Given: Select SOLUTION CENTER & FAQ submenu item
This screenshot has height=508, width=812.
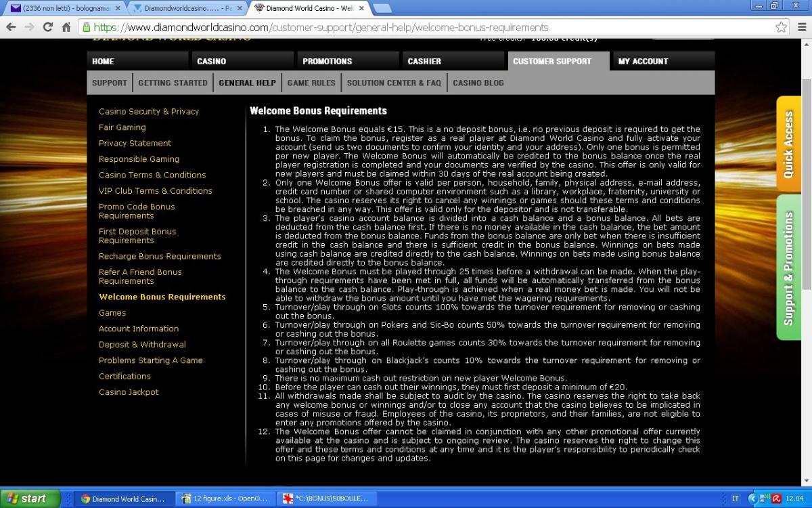Looking at the screenshot, I should (394, 83).
